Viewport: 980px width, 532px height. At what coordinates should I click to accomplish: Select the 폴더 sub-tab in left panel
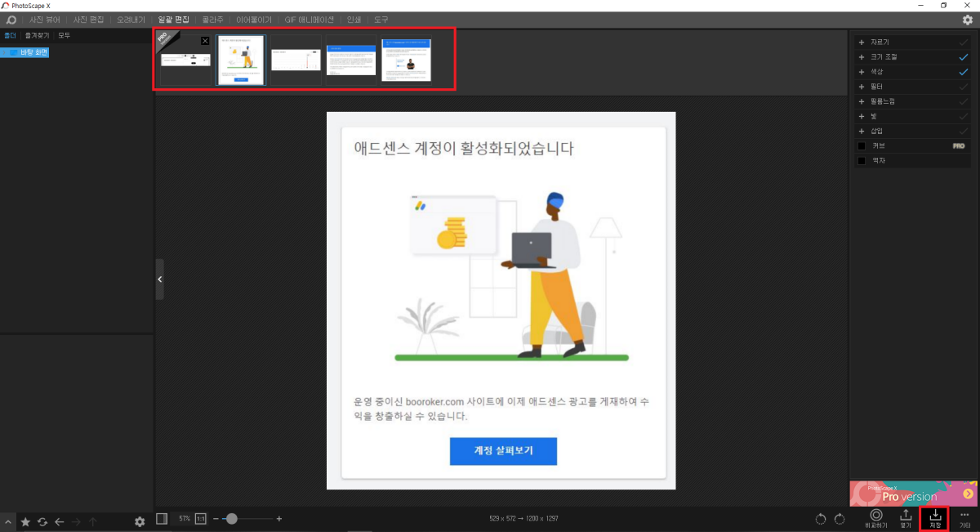[10, 36]
